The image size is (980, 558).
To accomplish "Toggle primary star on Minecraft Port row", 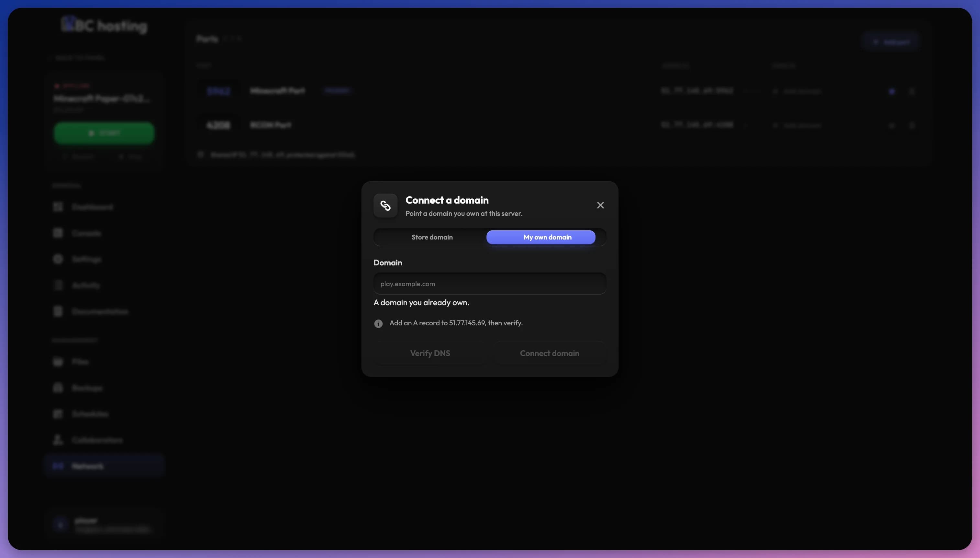I will pyautogui.click(x=892, y=91).
